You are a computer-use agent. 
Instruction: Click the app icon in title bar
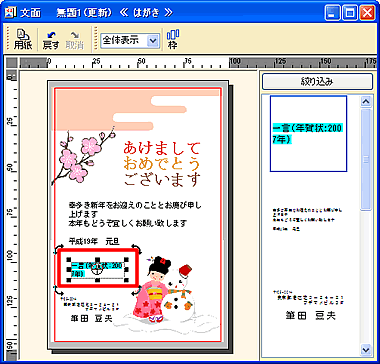[9, 13]
